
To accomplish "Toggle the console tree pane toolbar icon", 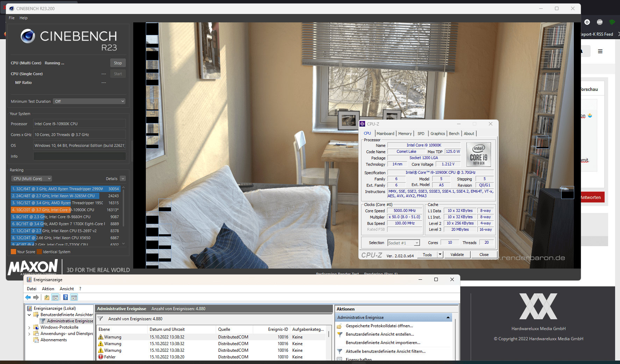I will coord(55,298).
